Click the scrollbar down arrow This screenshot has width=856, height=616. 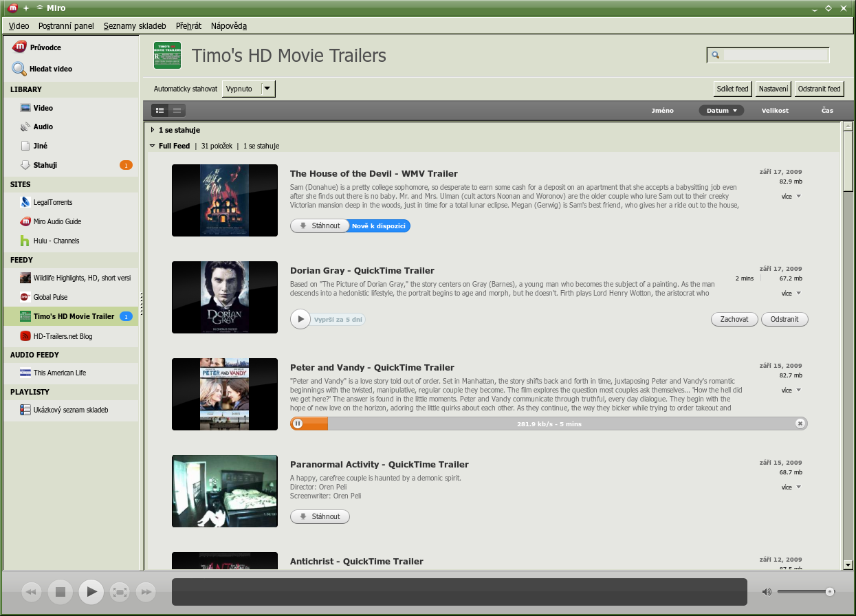point(848,564)
